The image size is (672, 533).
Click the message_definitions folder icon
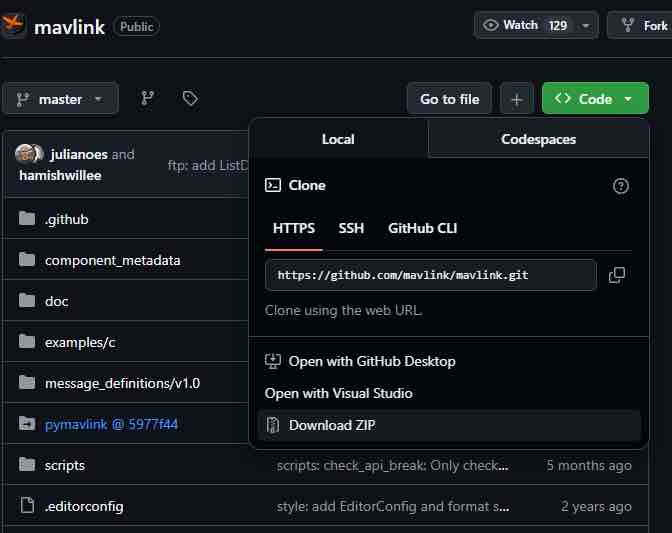click(x=27, y=383)
